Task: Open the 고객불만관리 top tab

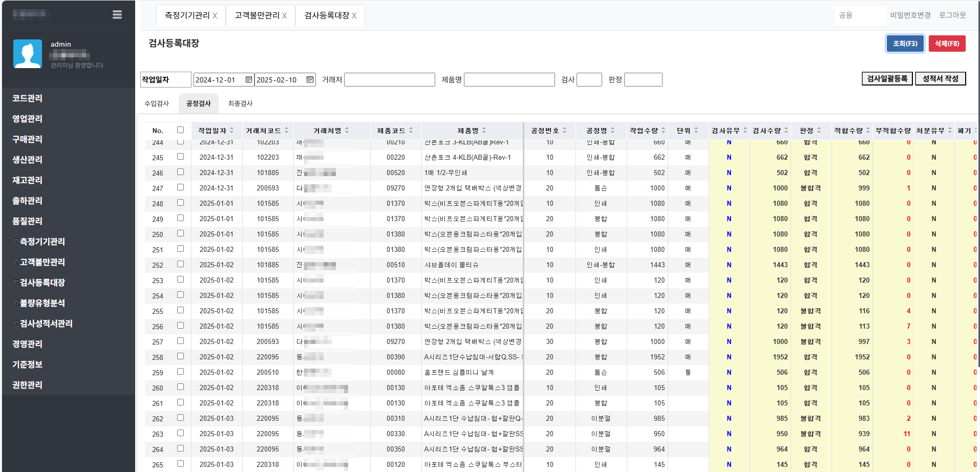Action: click(x=257, y=15)
